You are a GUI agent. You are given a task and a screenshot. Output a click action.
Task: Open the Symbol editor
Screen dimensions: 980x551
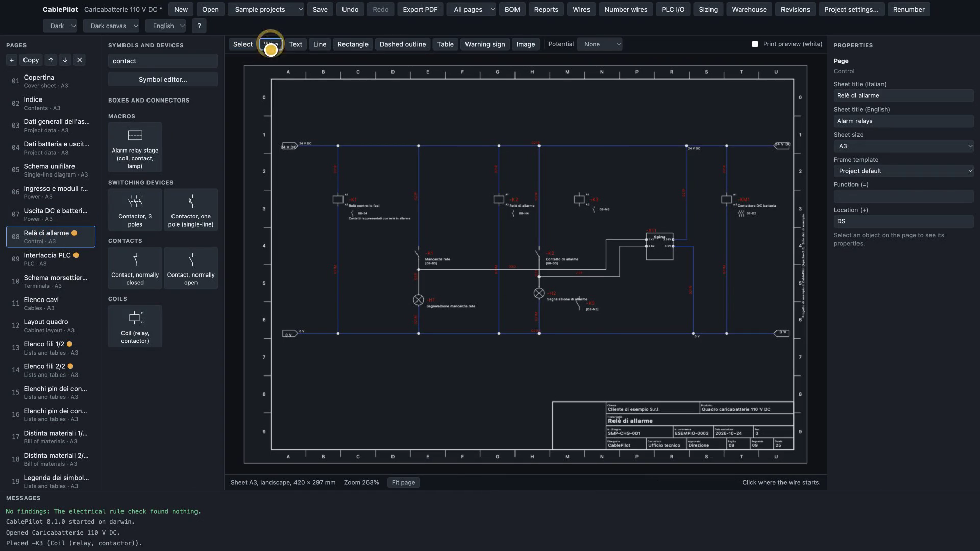[x=163, y=80]
